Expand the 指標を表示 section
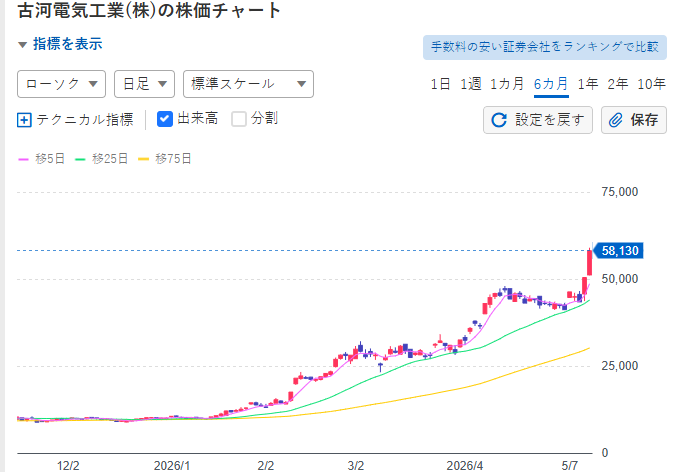The height and width of the screenshot is (472, 677). (60, 44)
